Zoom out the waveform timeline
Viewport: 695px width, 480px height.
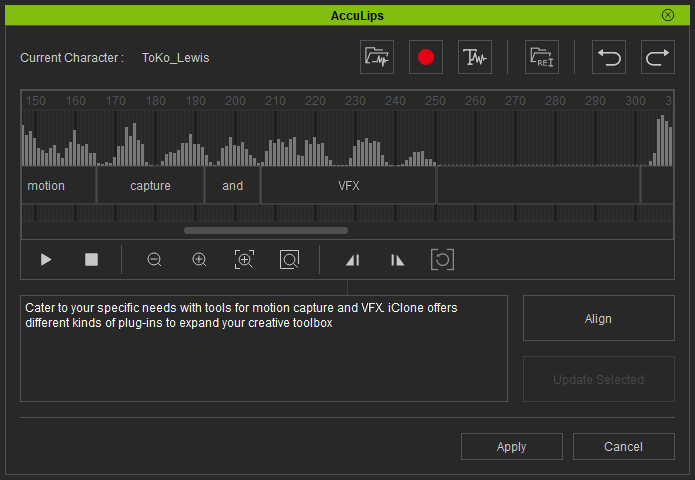(154, 260)
